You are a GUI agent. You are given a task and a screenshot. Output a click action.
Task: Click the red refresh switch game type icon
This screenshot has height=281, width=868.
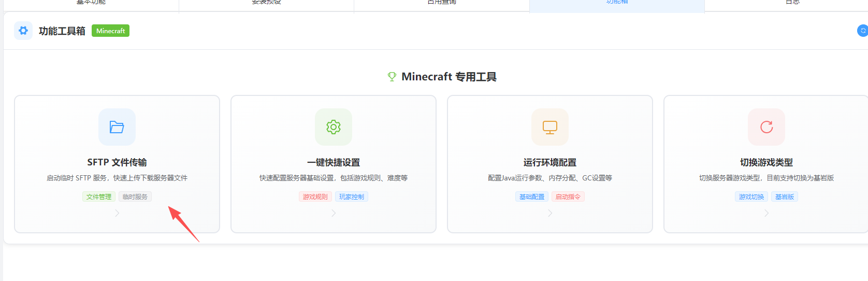coord(766,127)
